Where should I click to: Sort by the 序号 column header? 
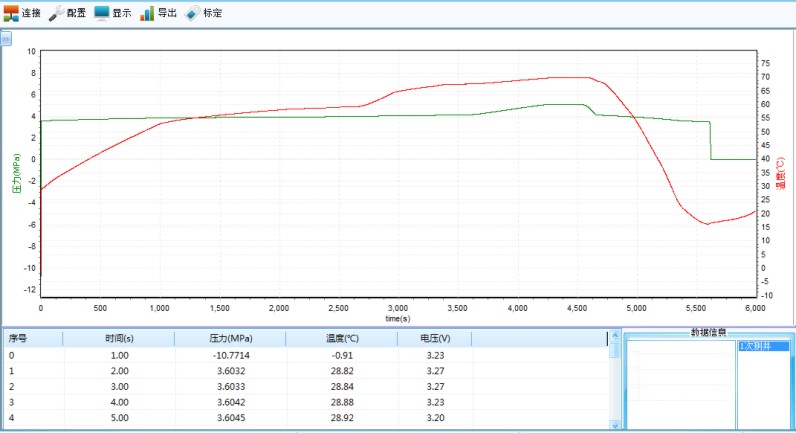[x=33, y=339]
